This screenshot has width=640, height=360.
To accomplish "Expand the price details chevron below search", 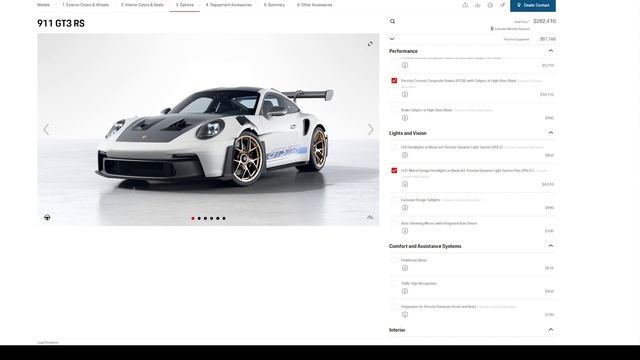I will tap(392, 39).
